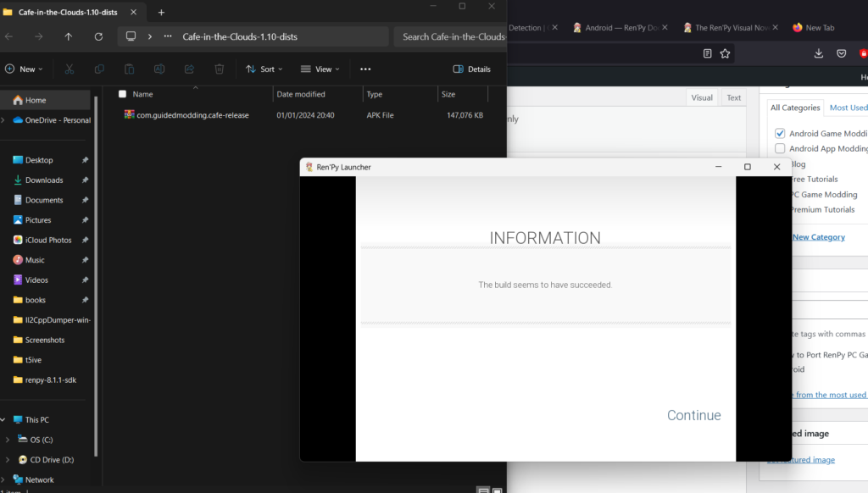Close the Cafe-in-the-Clouds-1.10-dists tab
Screen dimensions: 868x493
pyautogui.click(x=133, y=12)
